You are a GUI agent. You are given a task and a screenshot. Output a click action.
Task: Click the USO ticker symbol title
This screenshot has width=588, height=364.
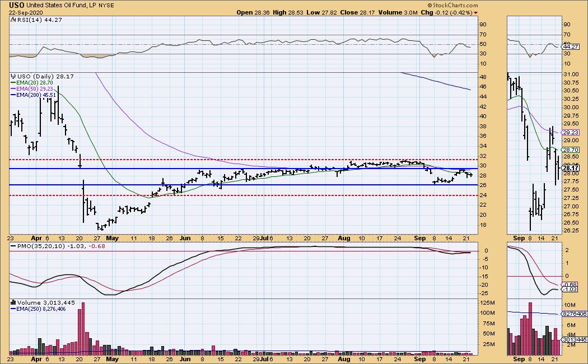coord(17,5)
